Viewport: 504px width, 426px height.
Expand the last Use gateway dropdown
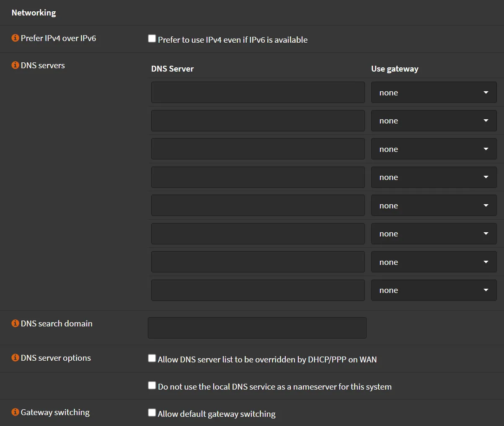pos(434,290)
